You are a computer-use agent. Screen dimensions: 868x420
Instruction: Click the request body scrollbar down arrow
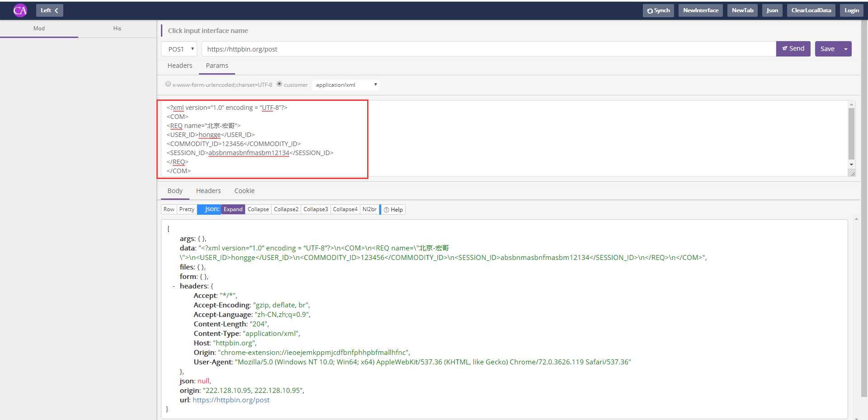(851, 165)
